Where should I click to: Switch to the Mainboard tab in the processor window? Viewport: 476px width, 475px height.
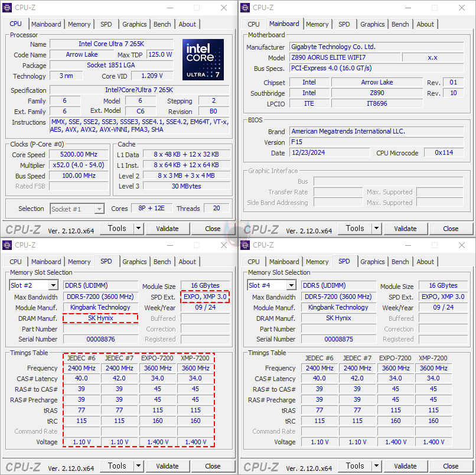pos(46,24)
